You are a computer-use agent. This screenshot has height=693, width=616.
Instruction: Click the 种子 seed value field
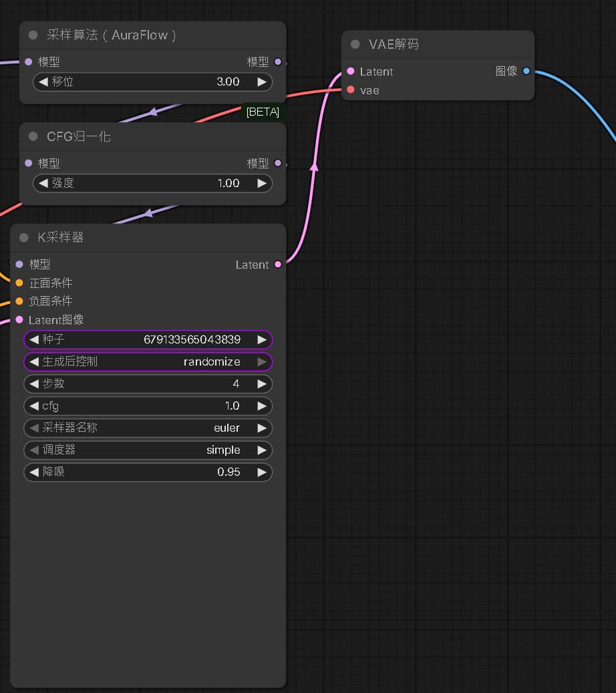coord(148,339)
